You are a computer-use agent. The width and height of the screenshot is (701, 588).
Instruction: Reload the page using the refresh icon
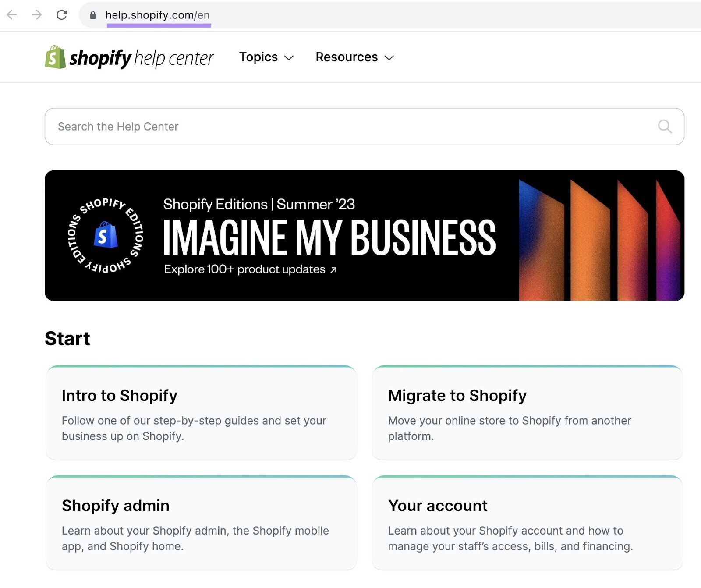61,14
